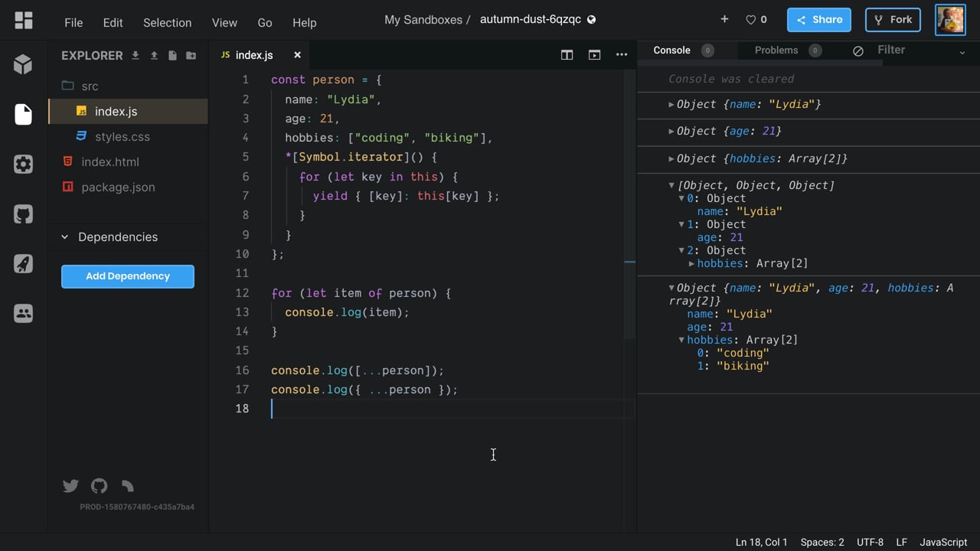Click the Add Dependency button

pos(128,276)
